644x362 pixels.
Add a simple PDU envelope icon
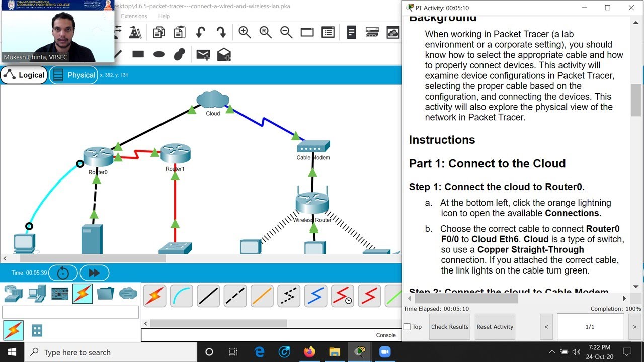pos(203,55)
